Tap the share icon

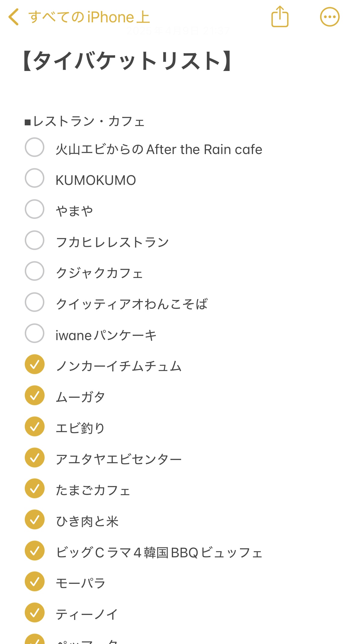(280, 17)
